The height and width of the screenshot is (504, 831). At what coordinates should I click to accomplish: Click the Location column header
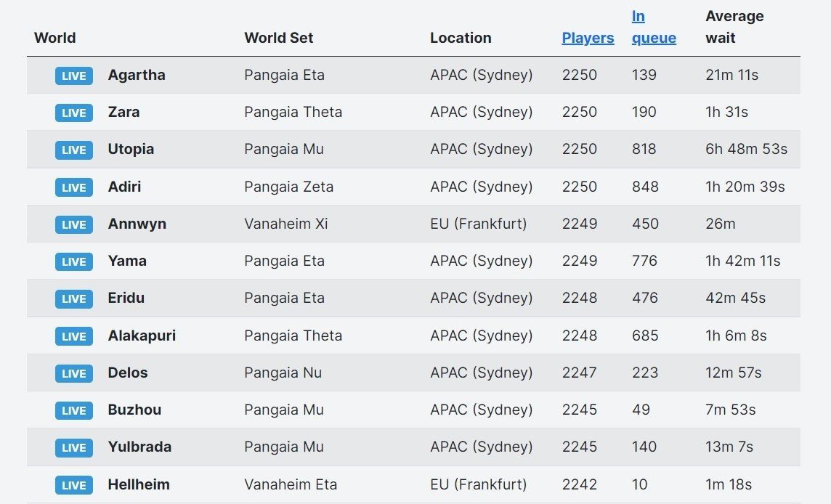pyautogui.click(x=461, y=38)
